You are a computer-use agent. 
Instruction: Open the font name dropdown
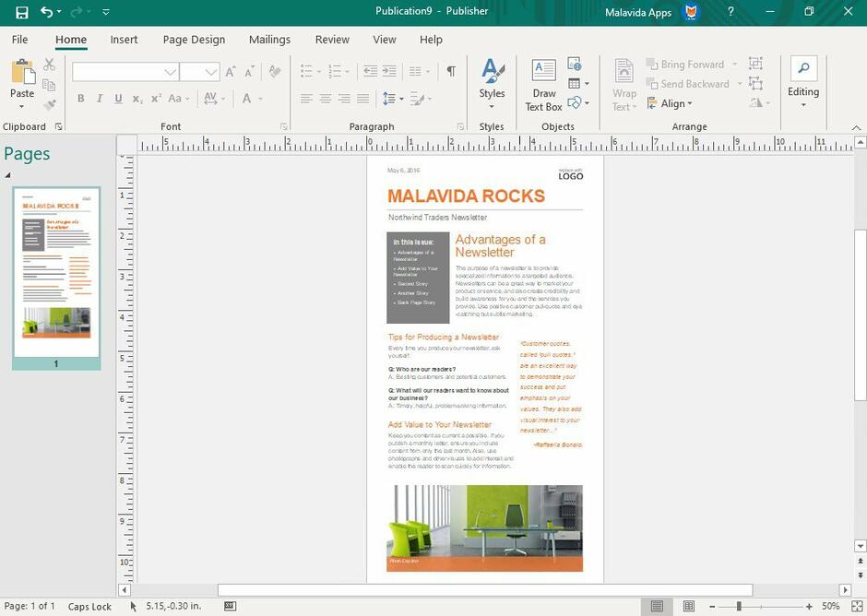[171, 72]
